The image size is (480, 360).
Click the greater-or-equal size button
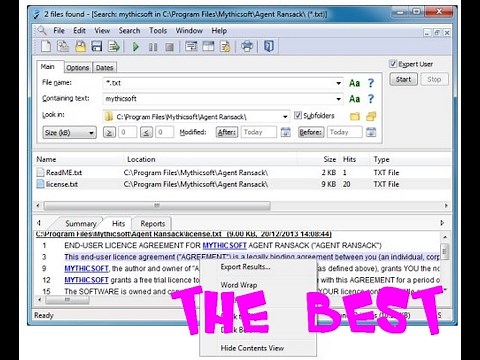click(109, 132)
